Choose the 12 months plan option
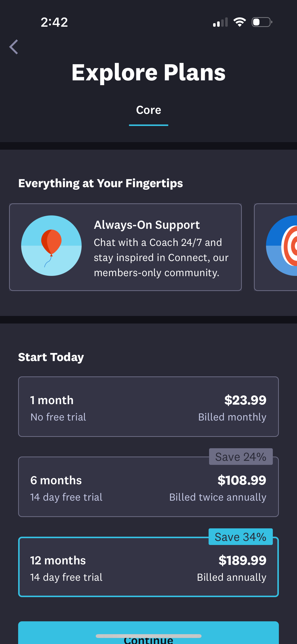The width and height of the screenshot is (297, 644). (x=148, y=567)
